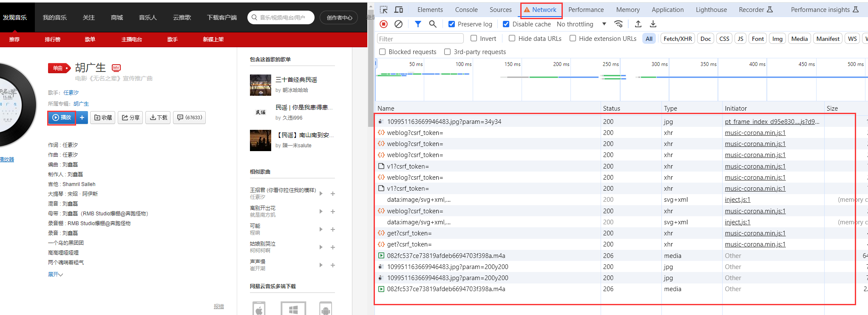
Task: Open the Lighthouse tab
Action: click(x=711, y=9)
